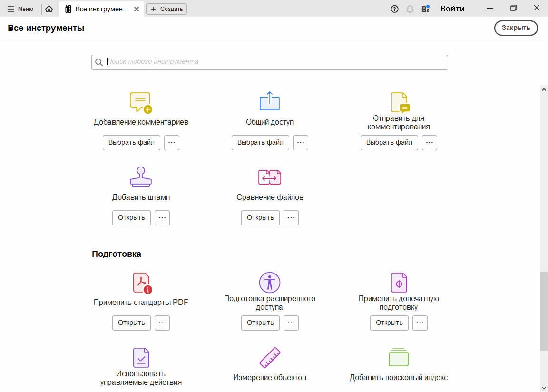Viewport: 548px width, 392px height.
Task: Open the Сравнение файлов compare icon
Action: tap(269, 177)
